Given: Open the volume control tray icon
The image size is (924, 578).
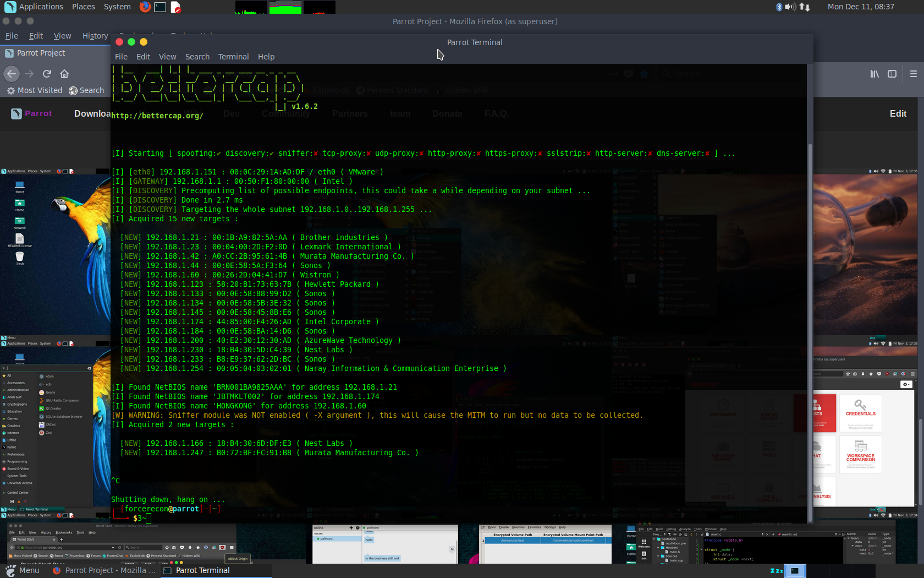Looking at the screenshot, I should point(790,7).
